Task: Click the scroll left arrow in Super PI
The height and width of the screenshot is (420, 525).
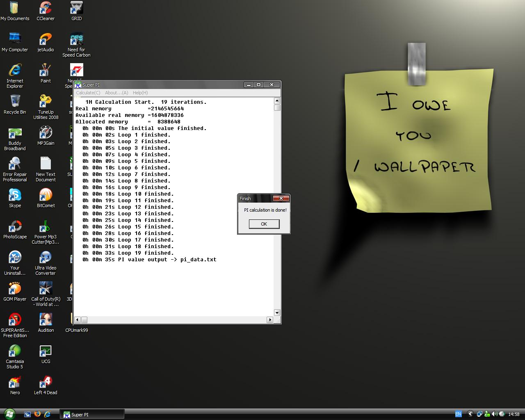Action: [78, 320]
